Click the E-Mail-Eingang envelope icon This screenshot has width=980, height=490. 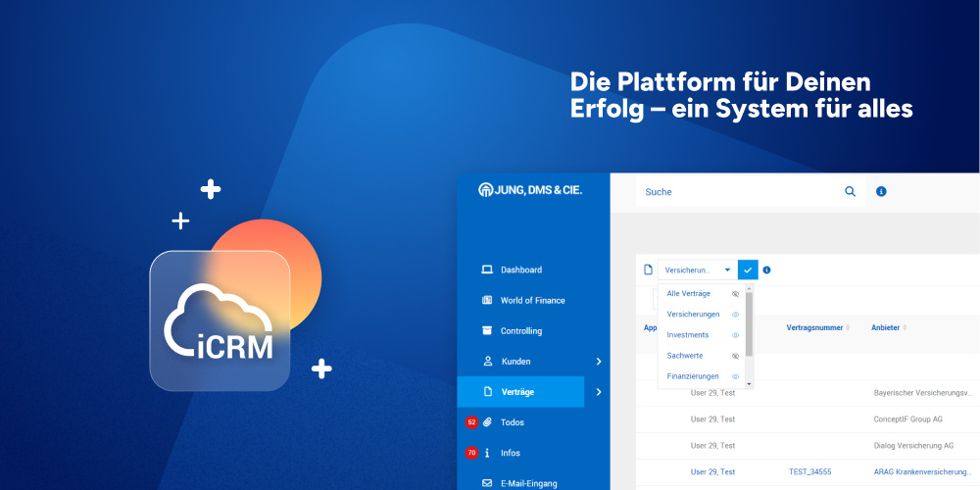[x=487, y=483]
